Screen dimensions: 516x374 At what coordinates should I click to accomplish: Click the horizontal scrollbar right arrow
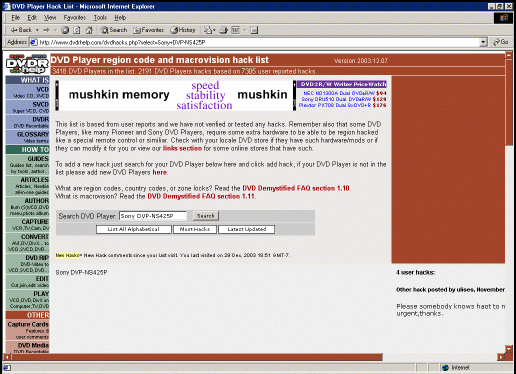pos(501,357)
